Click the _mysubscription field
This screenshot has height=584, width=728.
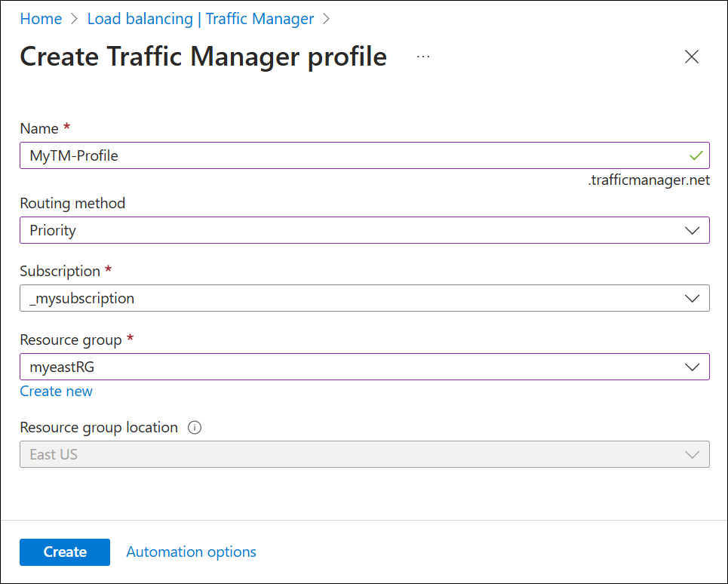(x=302, y=298)
